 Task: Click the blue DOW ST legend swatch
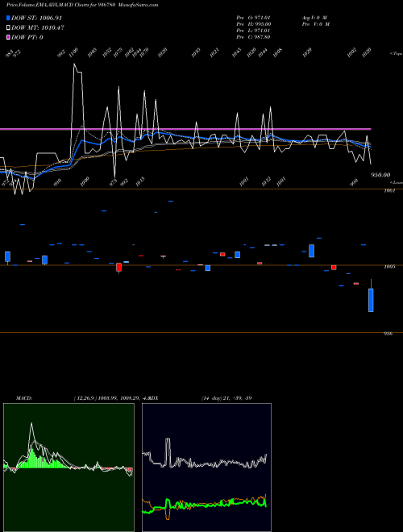(8, 18)
